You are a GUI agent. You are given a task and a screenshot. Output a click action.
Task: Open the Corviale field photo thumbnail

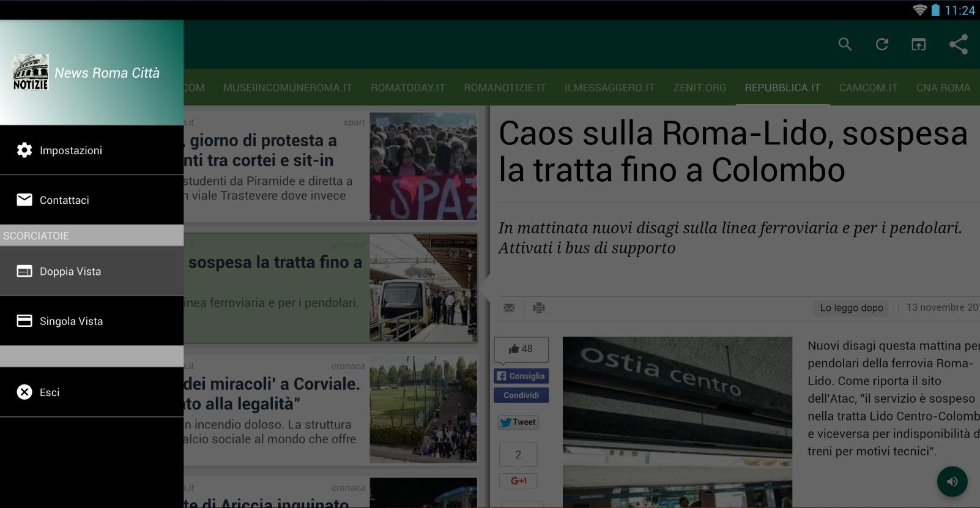[x=423, y=409]
